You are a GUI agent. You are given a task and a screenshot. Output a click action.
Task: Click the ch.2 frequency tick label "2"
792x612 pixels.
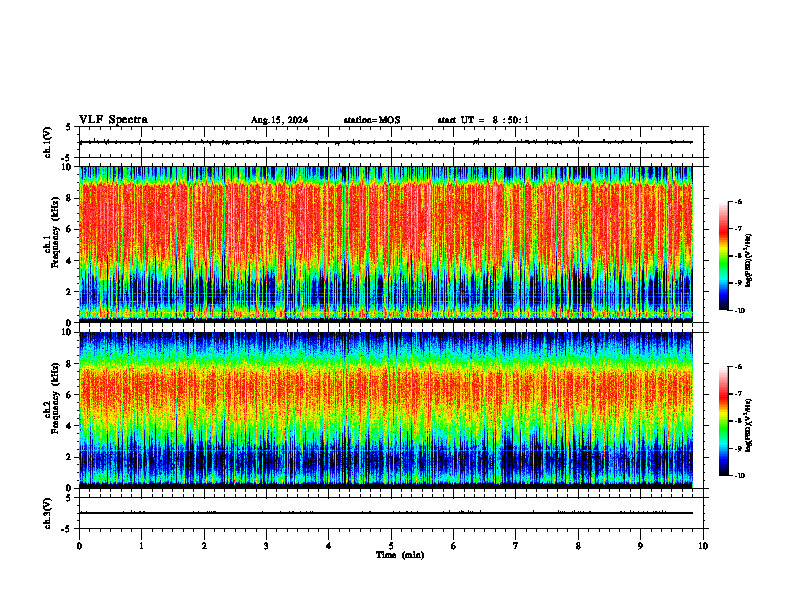[70, 457]
